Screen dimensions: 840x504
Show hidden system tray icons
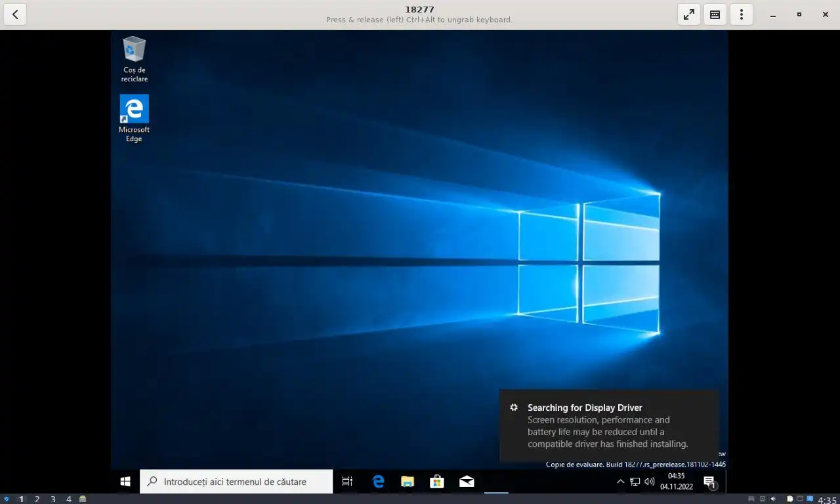coord(621,482)
